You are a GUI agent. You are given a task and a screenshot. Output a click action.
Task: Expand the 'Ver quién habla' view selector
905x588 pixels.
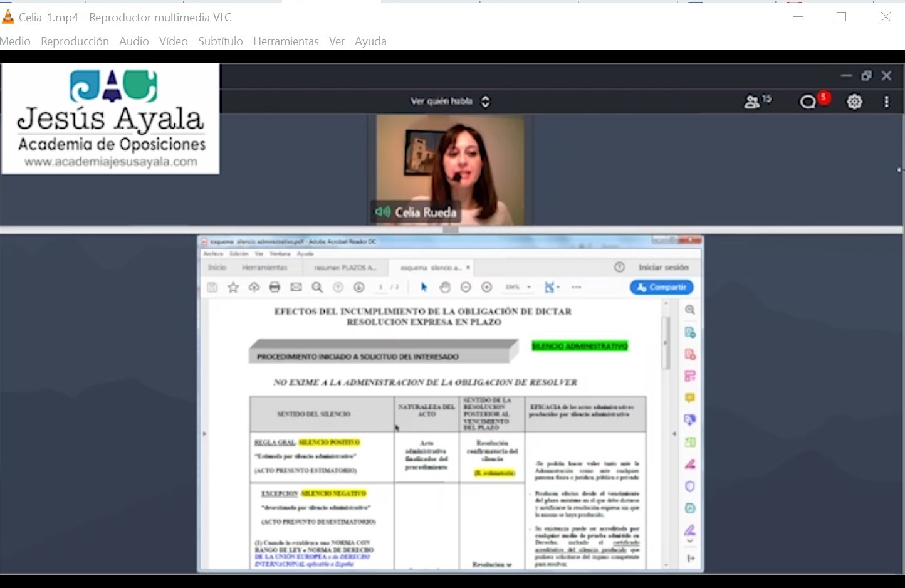click(485, 102)
